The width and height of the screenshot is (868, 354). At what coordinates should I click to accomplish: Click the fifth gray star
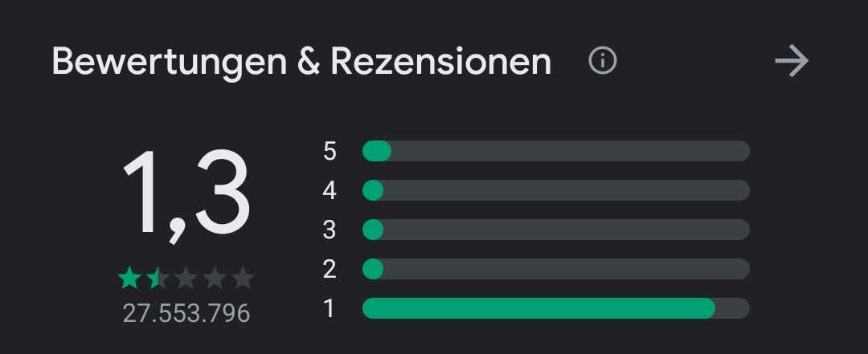pyautogui.click(x=243, y=278)
